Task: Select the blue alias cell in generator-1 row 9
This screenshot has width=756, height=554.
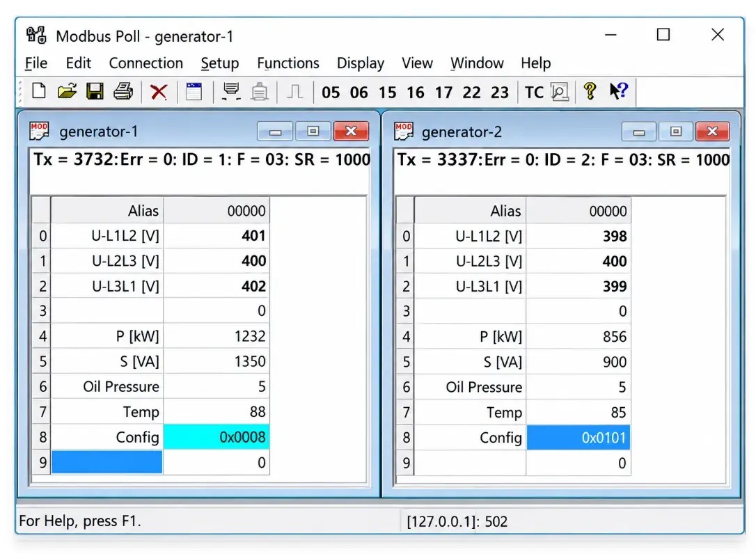Action: [x=107, y=462]
